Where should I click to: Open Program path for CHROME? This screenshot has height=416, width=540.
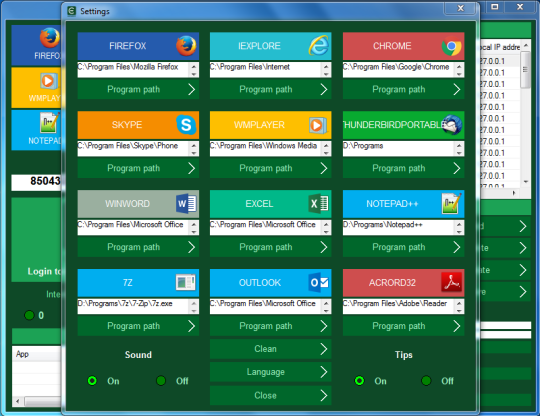click(403, 90)
